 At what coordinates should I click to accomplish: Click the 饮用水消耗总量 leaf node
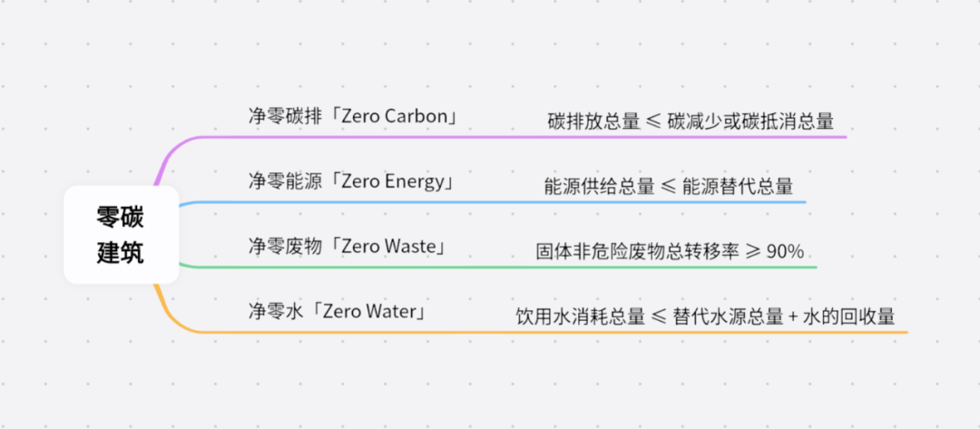[580, 317]
